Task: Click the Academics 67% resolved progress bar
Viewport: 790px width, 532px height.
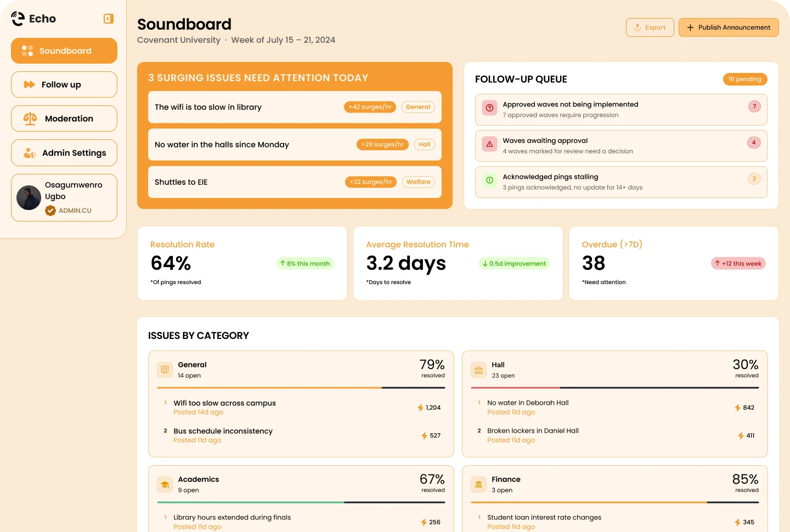Action: (301, 502)
